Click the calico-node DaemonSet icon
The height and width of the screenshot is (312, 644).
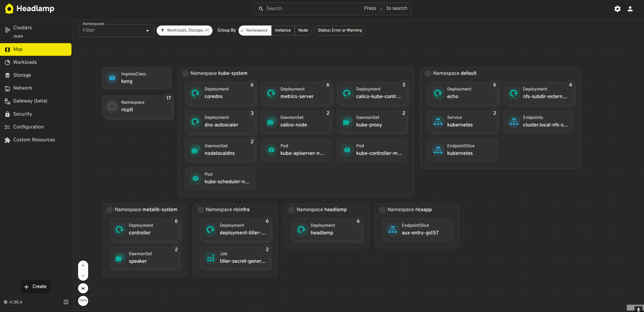point(271,121)
